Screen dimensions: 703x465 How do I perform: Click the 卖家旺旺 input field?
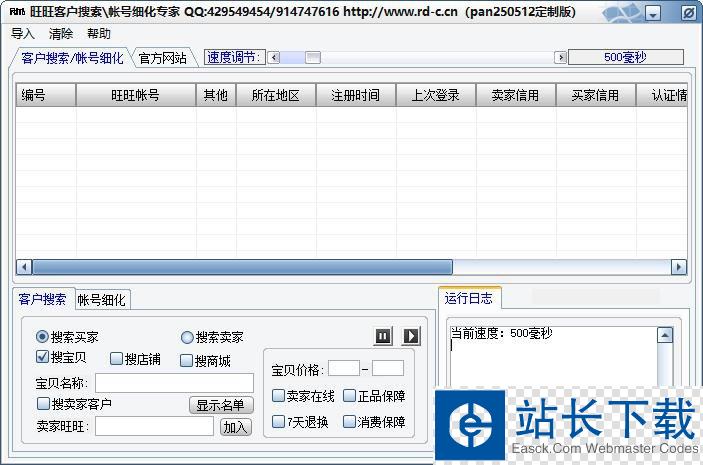tap(154, 426)
